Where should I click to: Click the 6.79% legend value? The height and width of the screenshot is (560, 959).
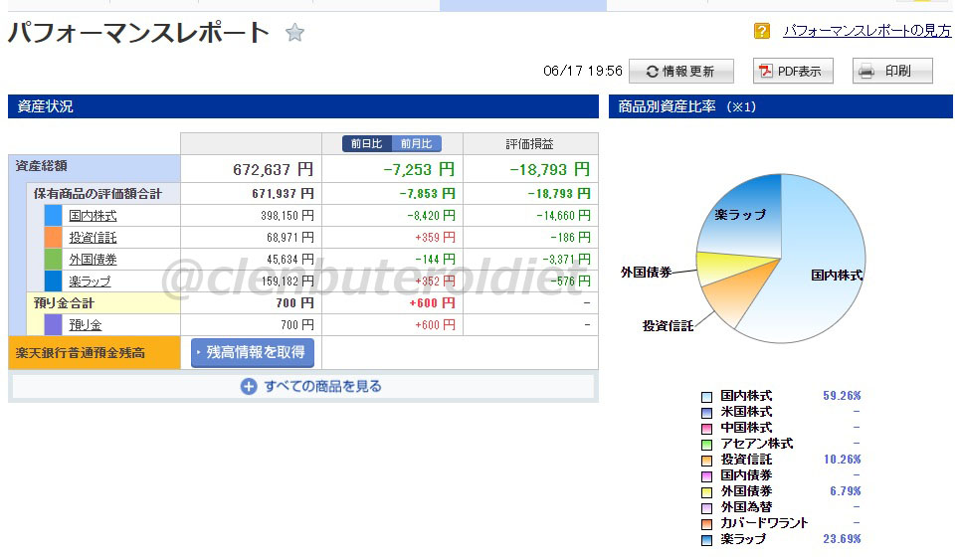(846, 491)
